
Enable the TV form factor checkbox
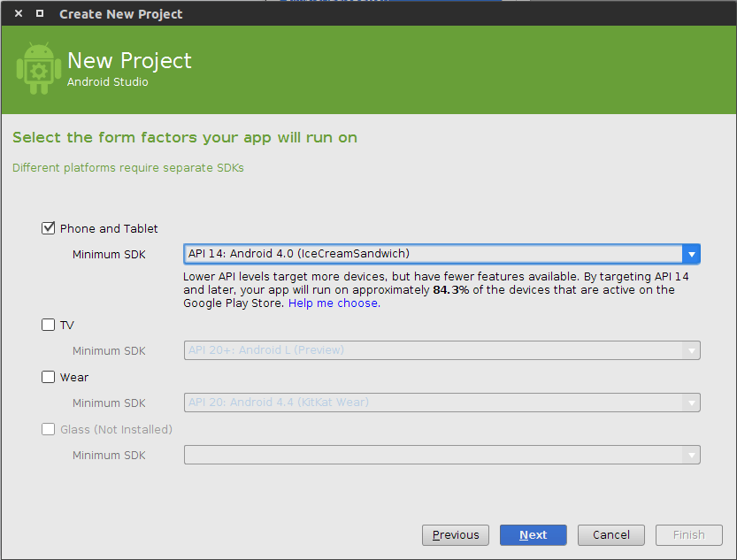48,325
